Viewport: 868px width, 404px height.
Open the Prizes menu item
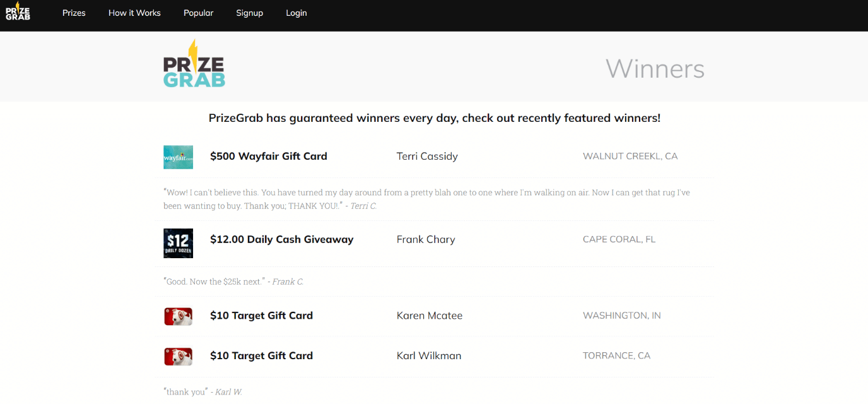(x=74, y=13)
